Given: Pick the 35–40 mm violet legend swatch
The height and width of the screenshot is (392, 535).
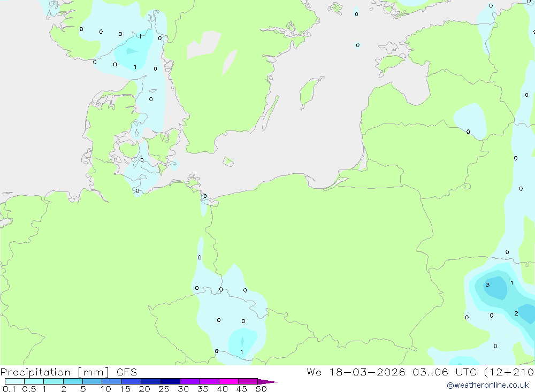Looking at the screenshot, I should tap(209, 381).
